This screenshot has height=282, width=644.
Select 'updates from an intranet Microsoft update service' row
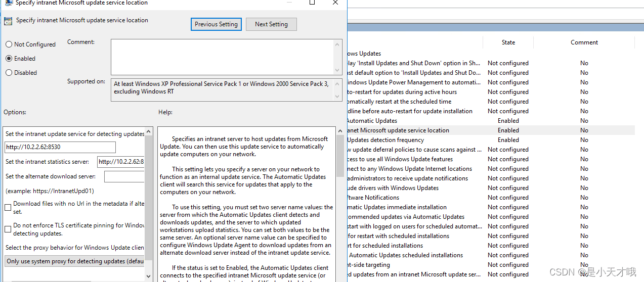[x=491, y=274]
